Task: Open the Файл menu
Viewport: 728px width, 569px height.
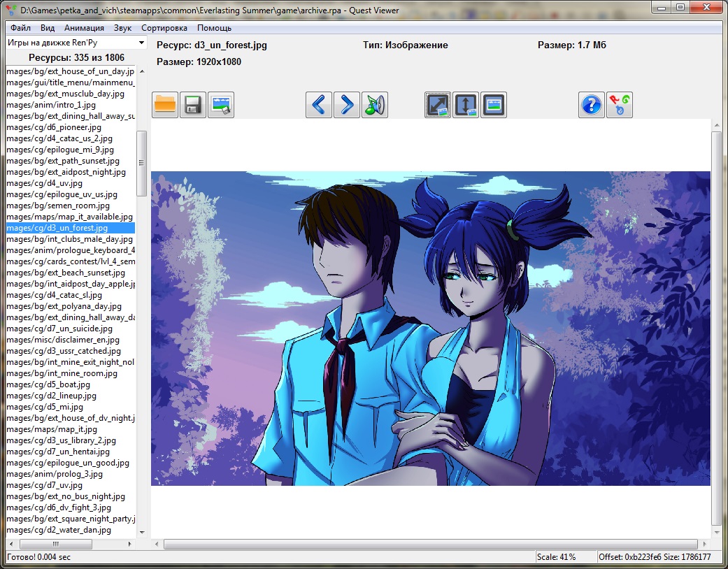Action: click(x=20, y=28)
